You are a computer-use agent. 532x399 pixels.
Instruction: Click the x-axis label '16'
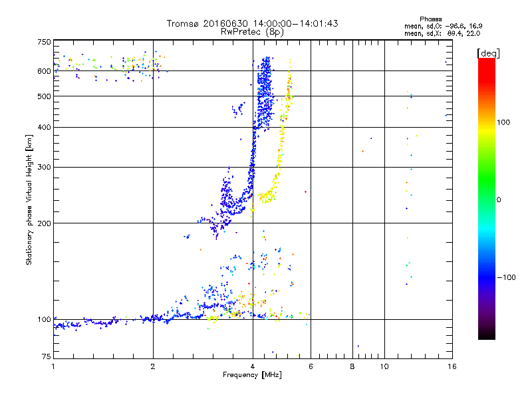(452, 366)
